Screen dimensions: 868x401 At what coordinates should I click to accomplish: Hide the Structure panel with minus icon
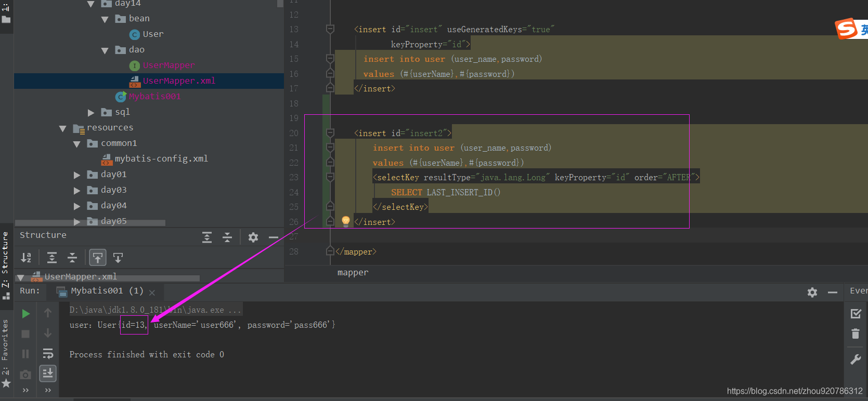click(274, 237)
